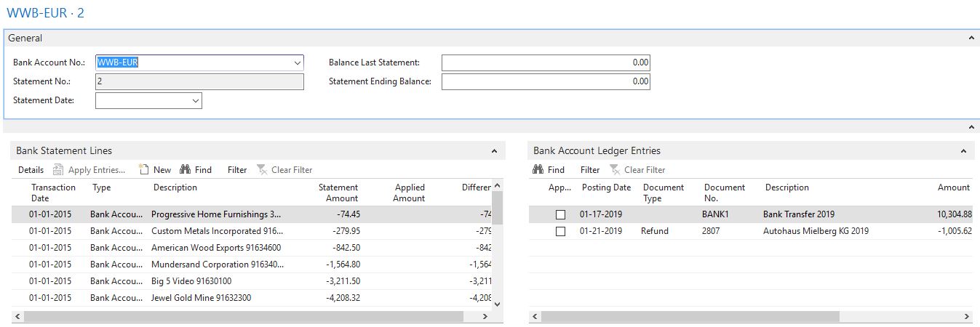Check the Applied box for Autohaus Mielberg KG
This screenshot has width=980, height=327.
tap(560, 231)
